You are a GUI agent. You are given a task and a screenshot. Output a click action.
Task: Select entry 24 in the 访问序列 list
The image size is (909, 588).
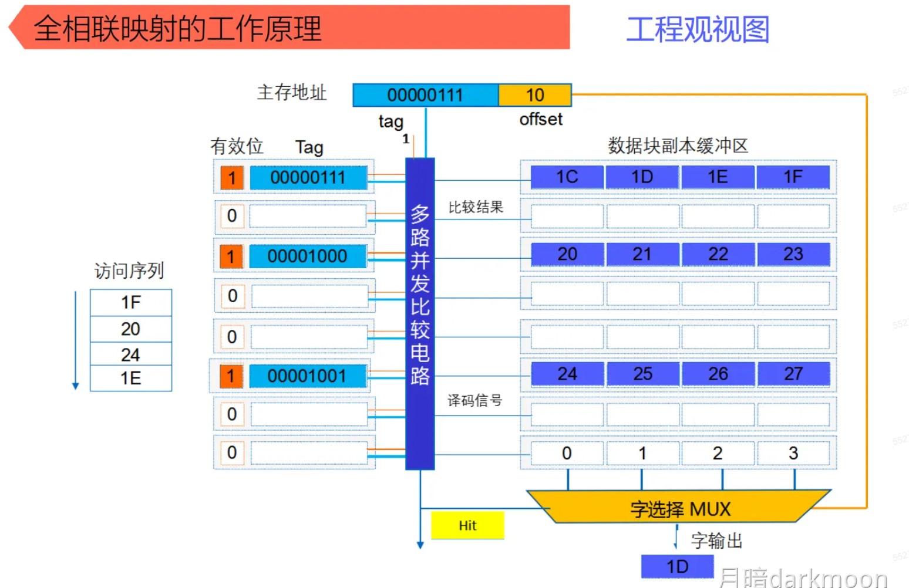[x=131, y=354]
